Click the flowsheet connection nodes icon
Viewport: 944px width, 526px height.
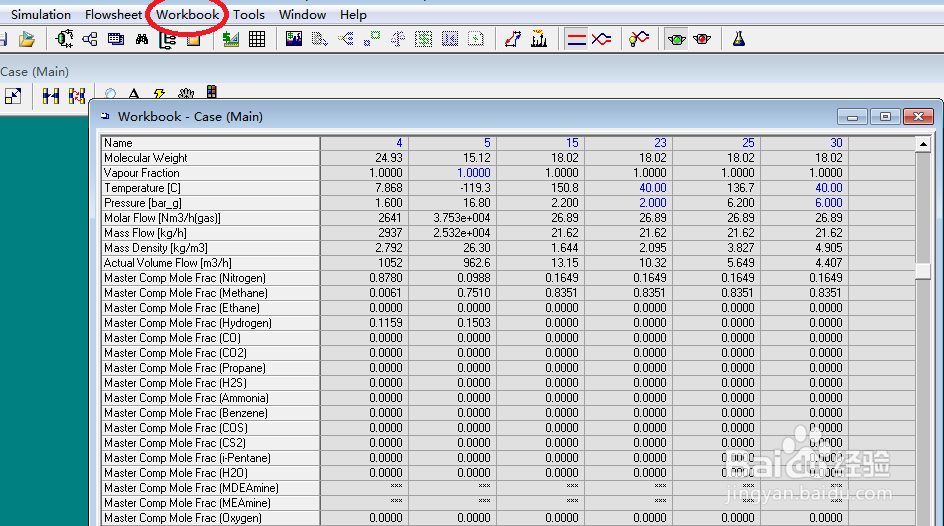[90, 40]
